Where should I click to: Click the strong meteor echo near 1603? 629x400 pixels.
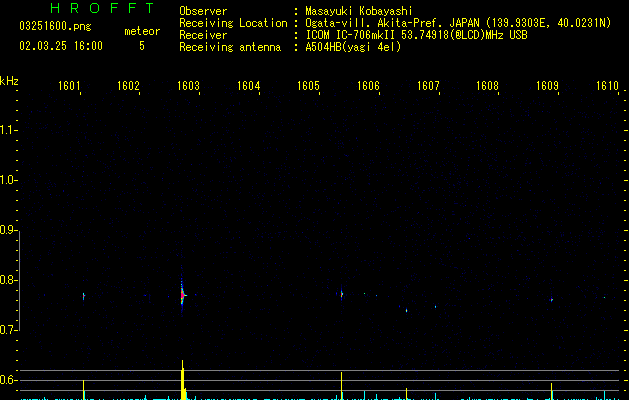(x=182, y=295)
